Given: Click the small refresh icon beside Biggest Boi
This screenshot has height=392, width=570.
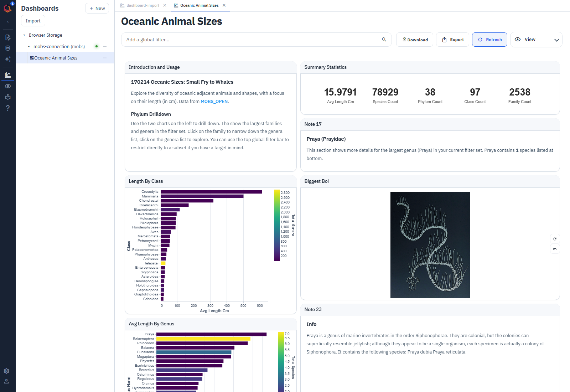Looking at the screenshot, I should point(555,239).
